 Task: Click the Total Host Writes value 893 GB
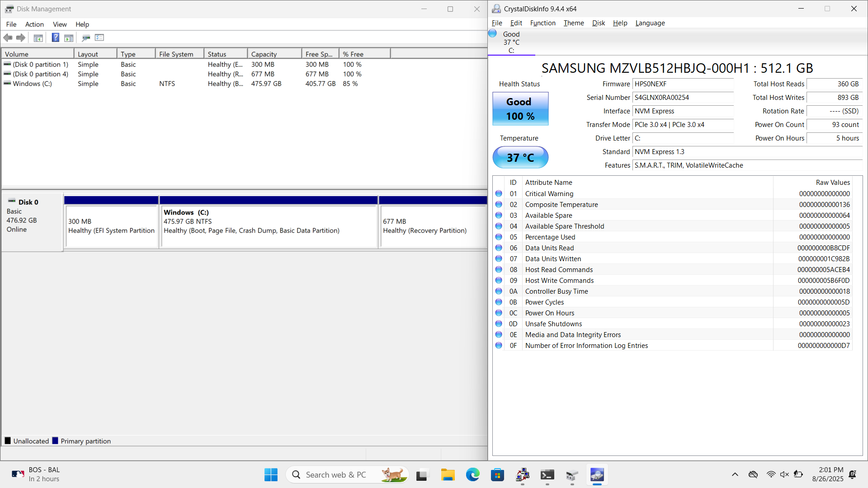click(x=834, y=98)
